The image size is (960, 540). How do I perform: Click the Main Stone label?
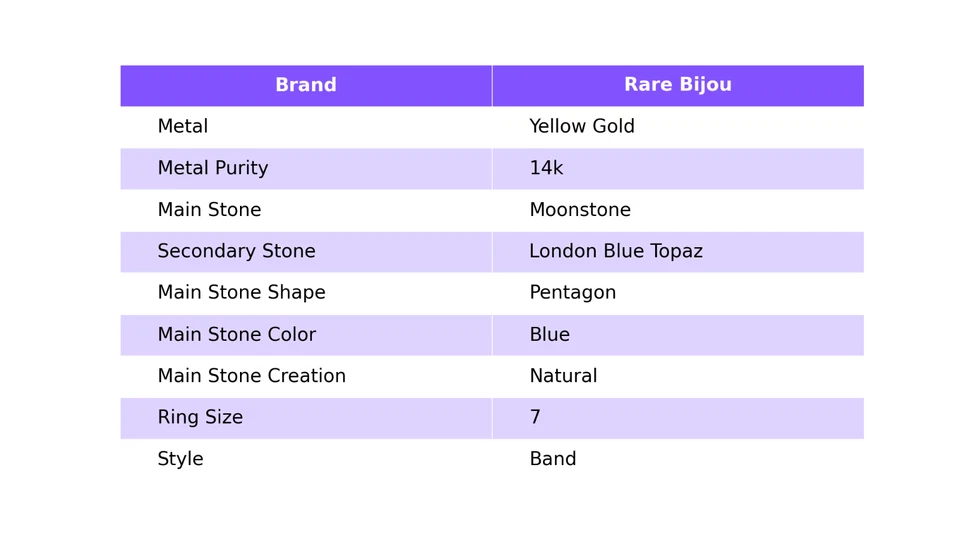click(209, 209)
